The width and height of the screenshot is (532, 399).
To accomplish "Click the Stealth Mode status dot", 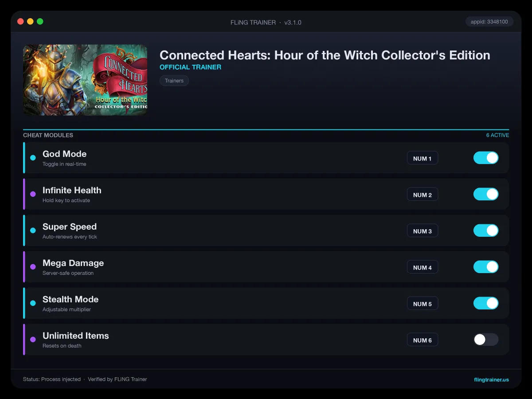I will coord(33,303).
